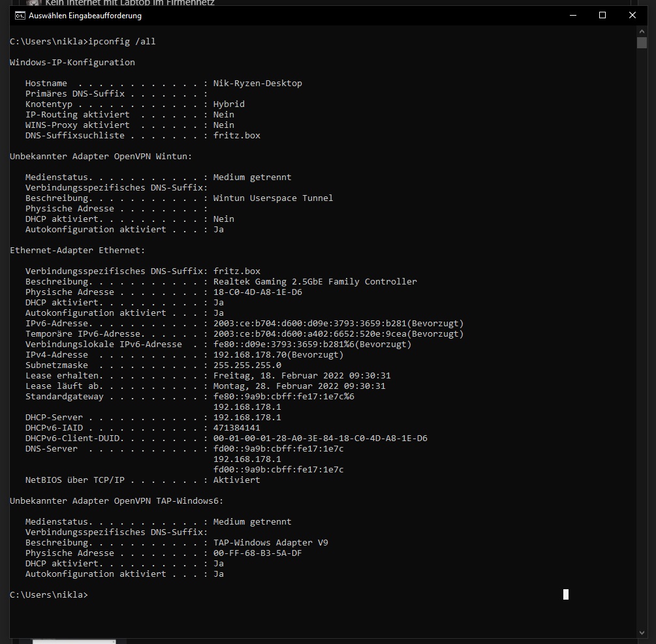Click the white selection cursor block
This screenshot has height=644, width=656.
click(x=566, y=594)
